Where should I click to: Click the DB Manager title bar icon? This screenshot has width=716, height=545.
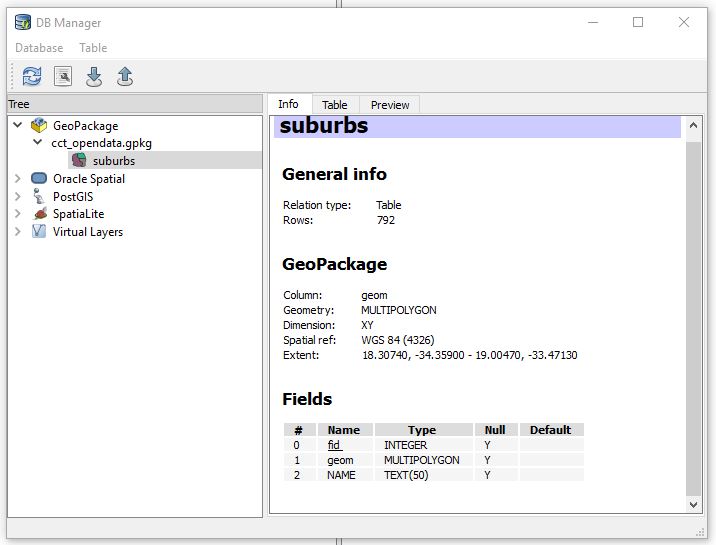23,22
